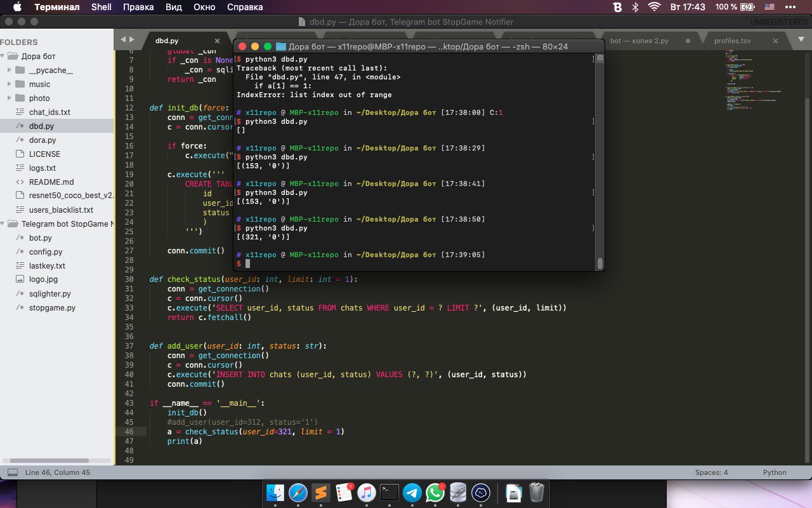The width and height of the screenshot is (812, 508).
Task: Open README.md in the sidebar
Action: (51, 182)
